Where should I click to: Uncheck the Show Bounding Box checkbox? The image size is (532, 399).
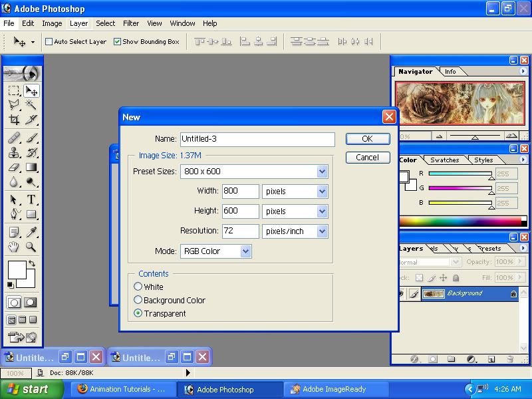[x=118, y=42]
